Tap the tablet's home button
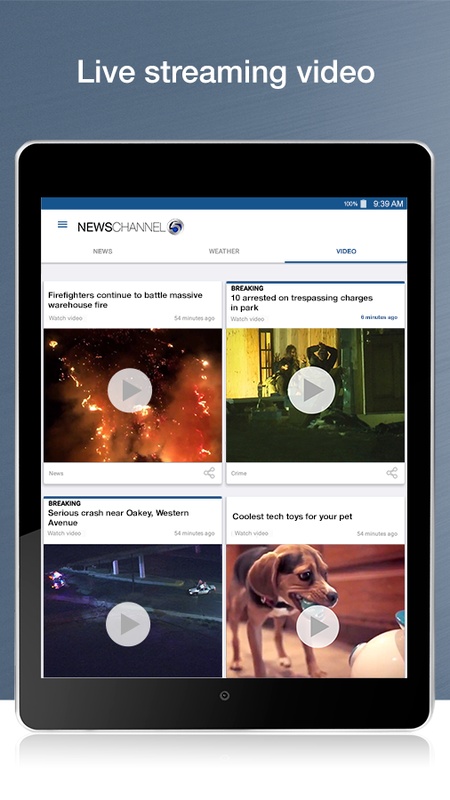Viewport: 450px width, 800px height. point(224,695)
